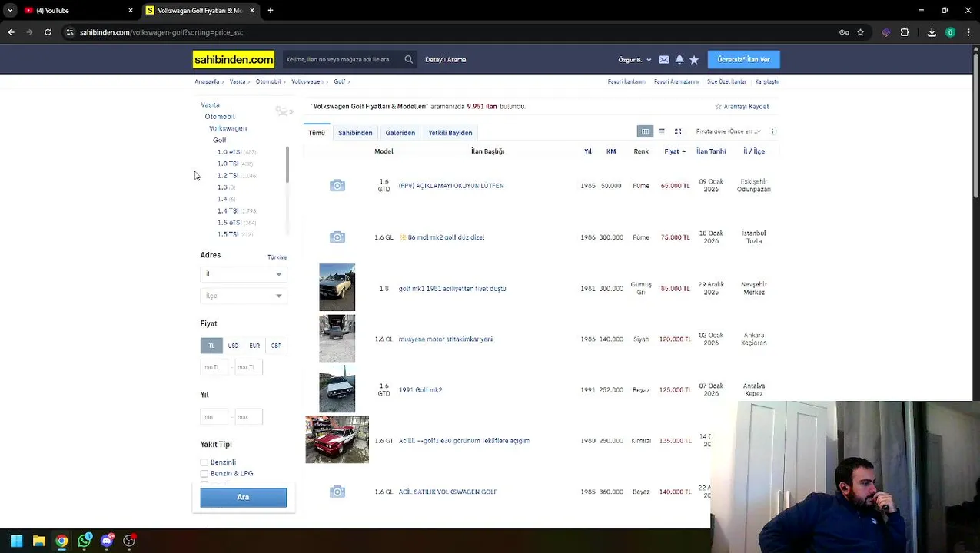
Task: Reload the page in Chrome
Action: pos(48,32)
